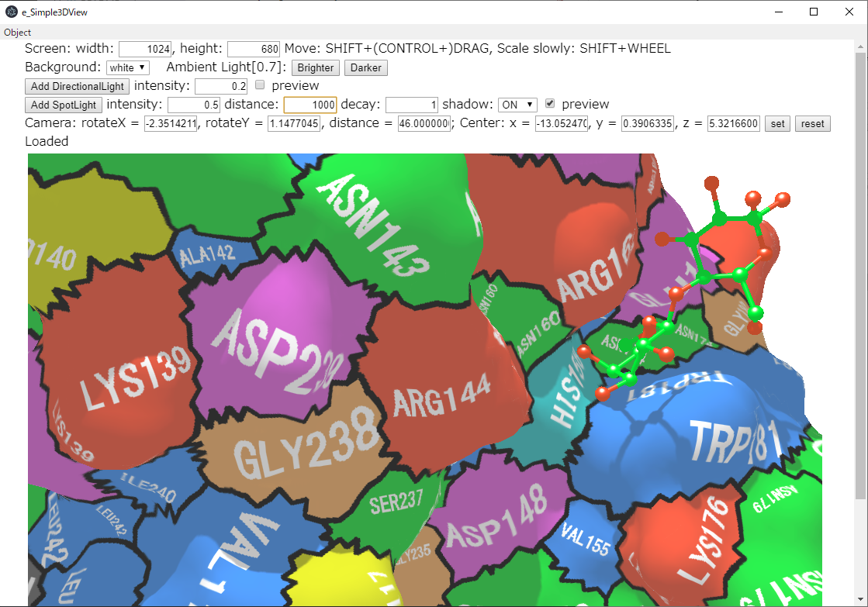Click the Add SpotLight button
This screenshot has width=868, height=607.
(63, 105)
